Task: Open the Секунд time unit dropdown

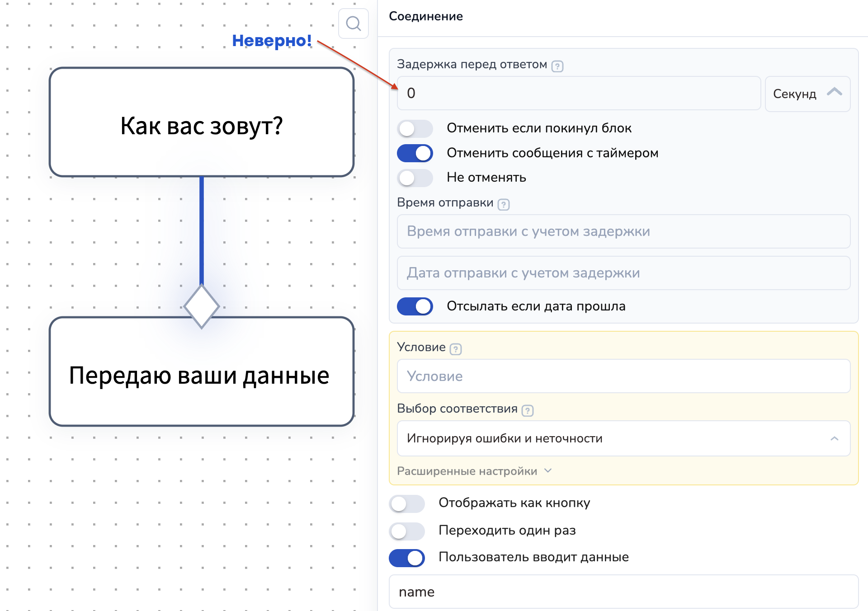Action: pyautogui.click(x=807, y=94)
